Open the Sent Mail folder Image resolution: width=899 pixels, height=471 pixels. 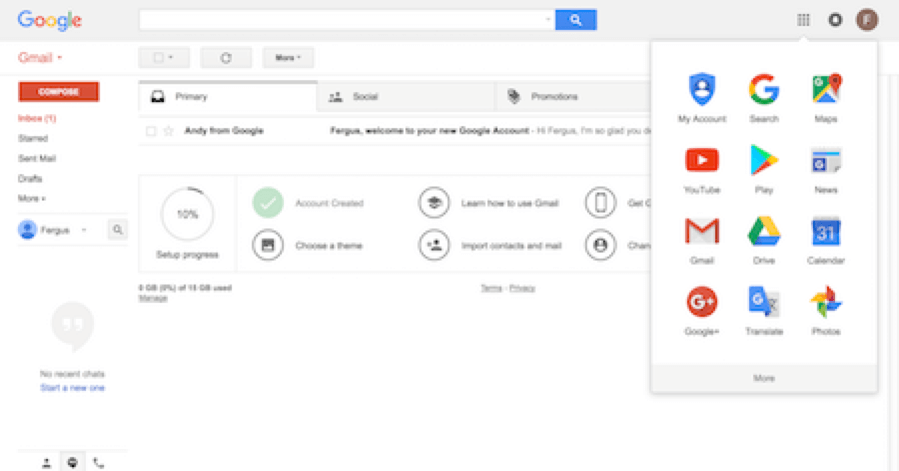37,158
